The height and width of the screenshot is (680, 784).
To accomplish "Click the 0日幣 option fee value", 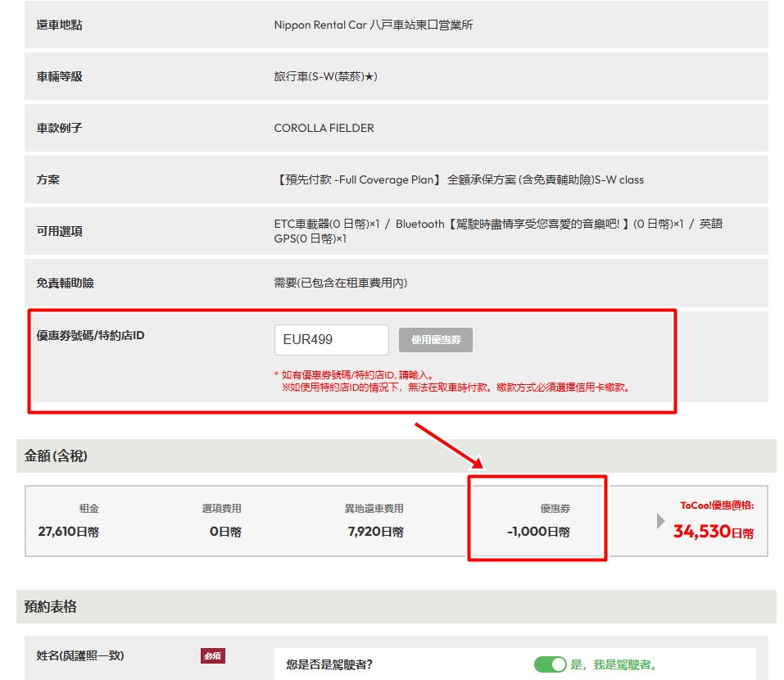I will click(x=225, y=532).
